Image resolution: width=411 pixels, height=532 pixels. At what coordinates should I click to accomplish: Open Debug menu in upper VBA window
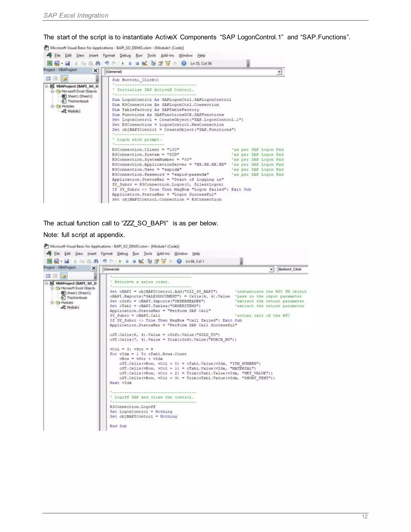pos(125,56)
